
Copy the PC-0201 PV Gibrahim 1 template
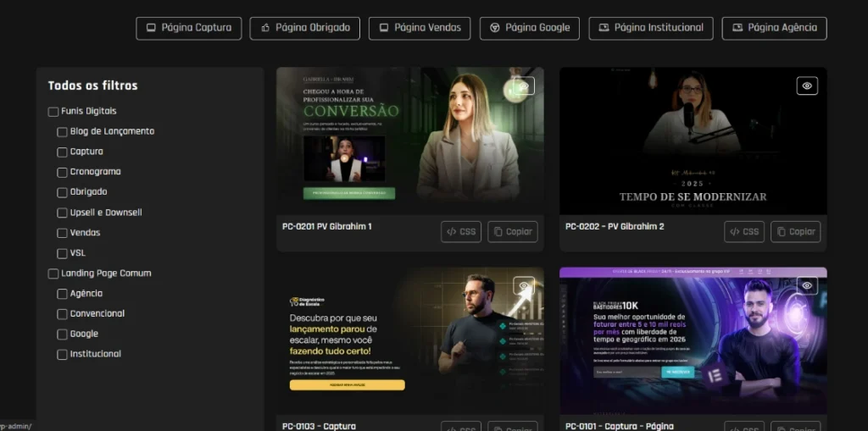pyautogui.click(x=513, y=232)
